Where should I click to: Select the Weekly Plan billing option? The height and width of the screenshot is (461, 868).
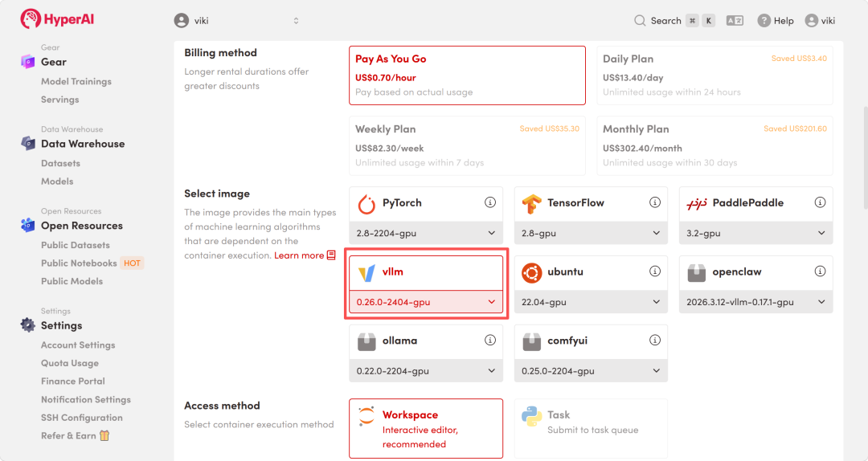(x=467, y=145)
